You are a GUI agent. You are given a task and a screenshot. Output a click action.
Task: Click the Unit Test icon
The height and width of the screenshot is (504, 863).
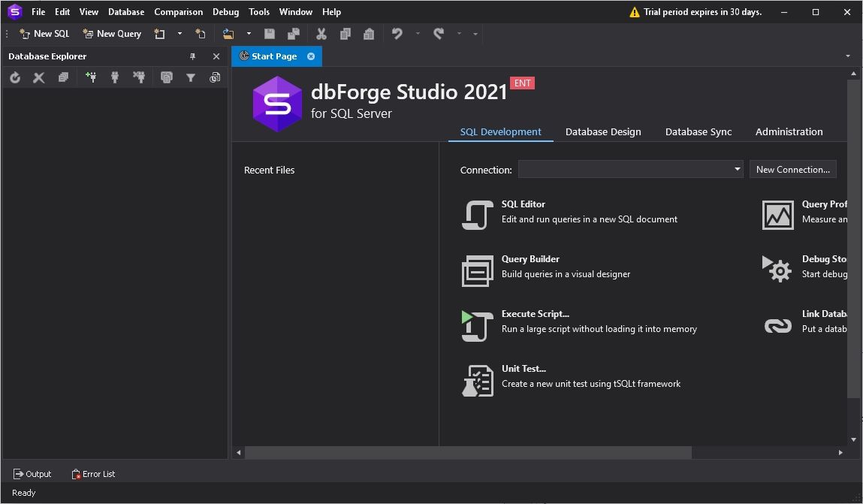click(478, 380)
